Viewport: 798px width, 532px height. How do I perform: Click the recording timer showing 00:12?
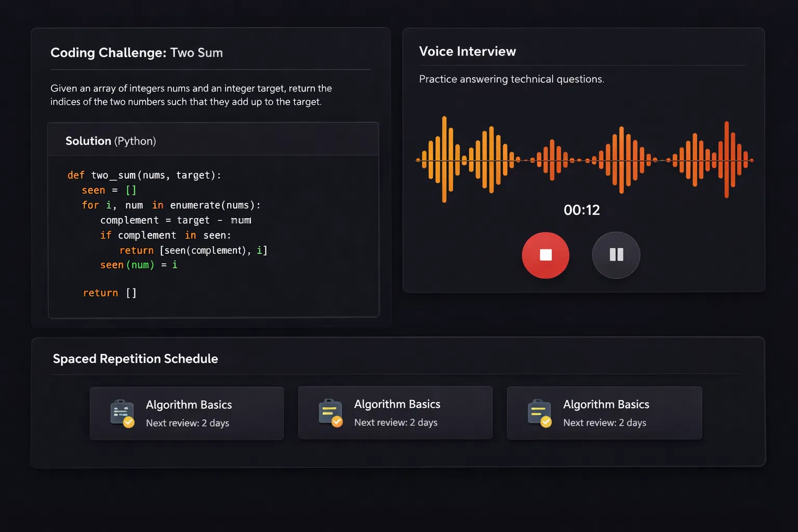pos(582,210)
